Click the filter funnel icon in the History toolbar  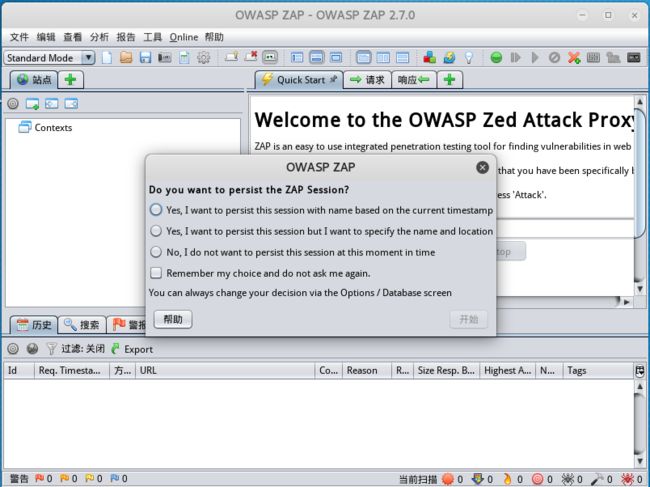[51, 349]
